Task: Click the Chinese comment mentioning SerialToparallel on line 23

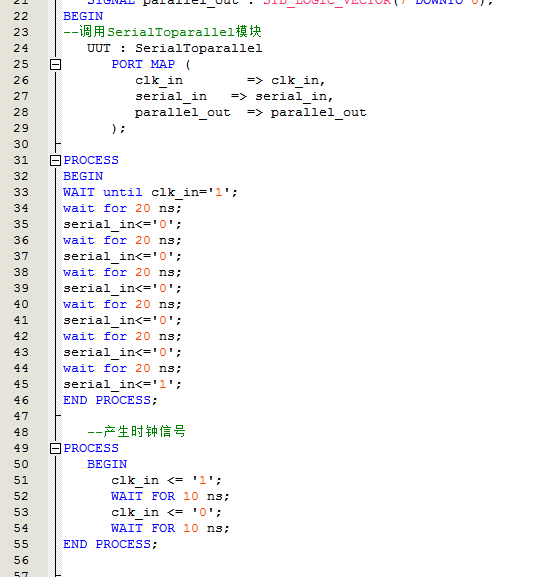Action: click(x=162, y=32)
